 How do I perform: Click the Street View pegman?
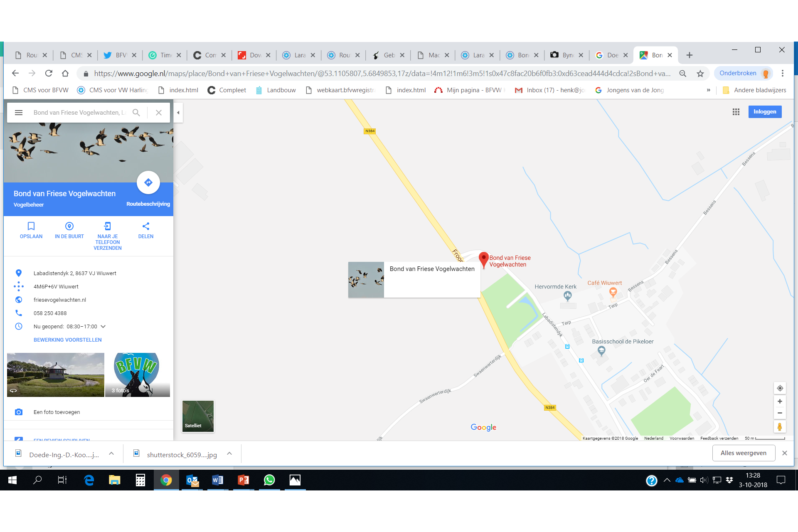click(x=780, y=427)
